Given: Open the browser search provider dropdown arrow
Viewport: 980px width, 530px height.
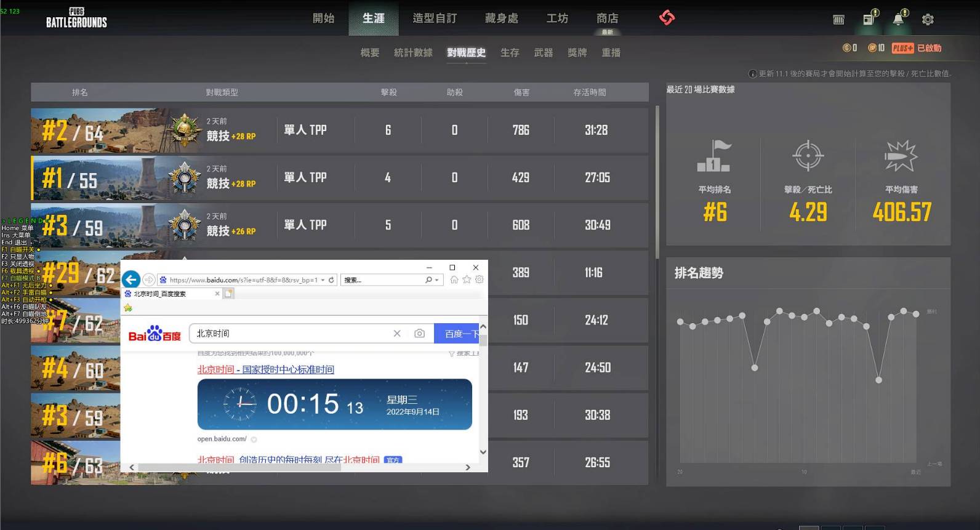Looking at the screenshot, I should [x=436, y=280].
